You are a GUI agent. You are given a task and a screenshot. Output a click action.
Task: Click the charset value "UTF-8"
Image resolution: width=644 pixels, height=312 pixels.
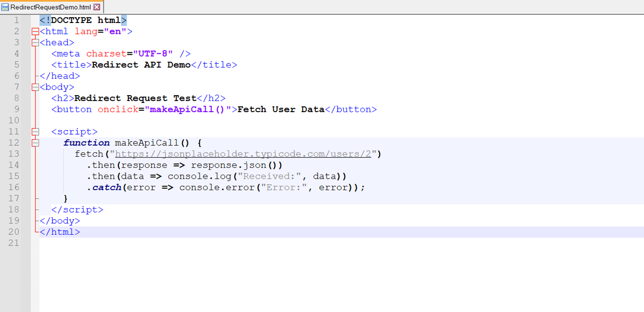click(153, 54)
